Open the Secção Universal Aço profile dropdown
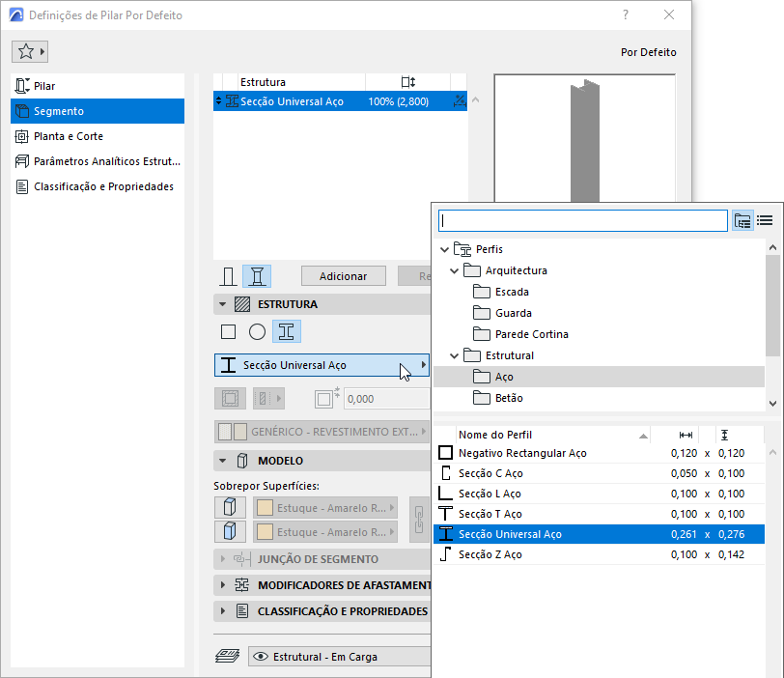This screenshot has height=678, width=784. [322, 365]
